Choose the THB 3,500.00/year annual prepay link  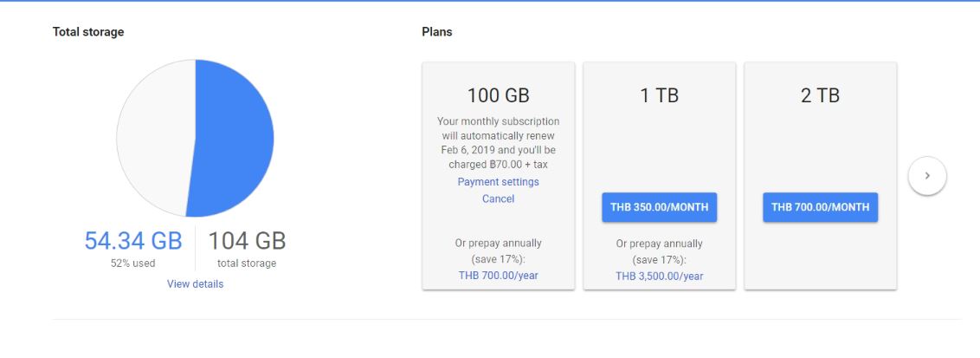tap(659, 277)
